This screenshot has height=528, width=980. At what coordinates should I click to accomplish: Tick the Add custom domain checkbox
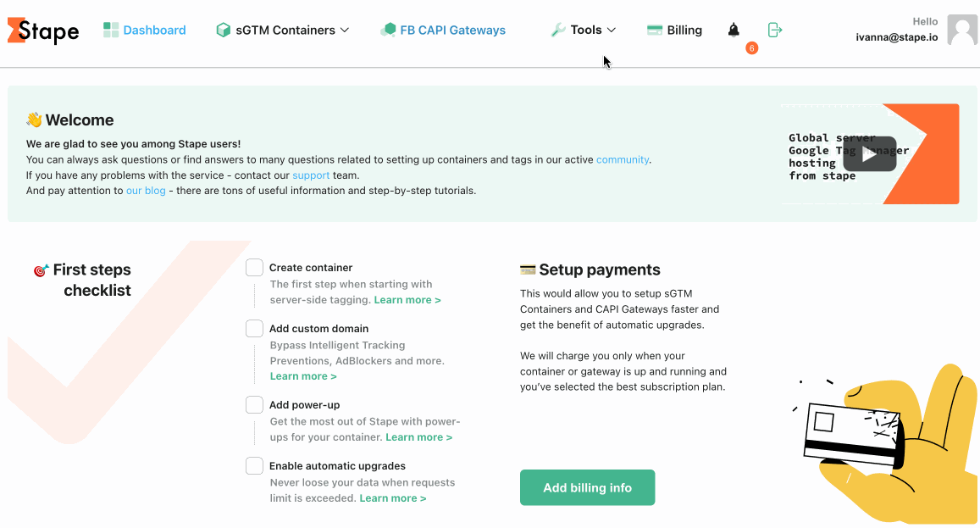pyautogui.click(x=254, y=329)
